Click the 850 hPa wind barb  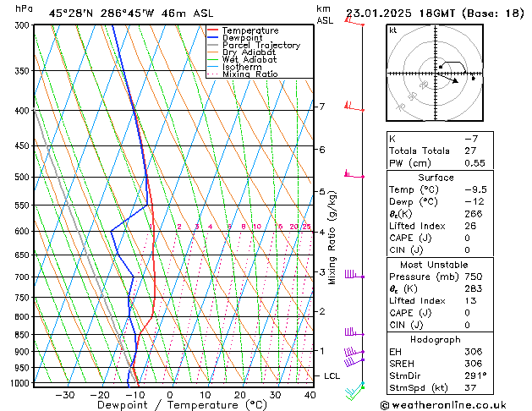[354, 332]
